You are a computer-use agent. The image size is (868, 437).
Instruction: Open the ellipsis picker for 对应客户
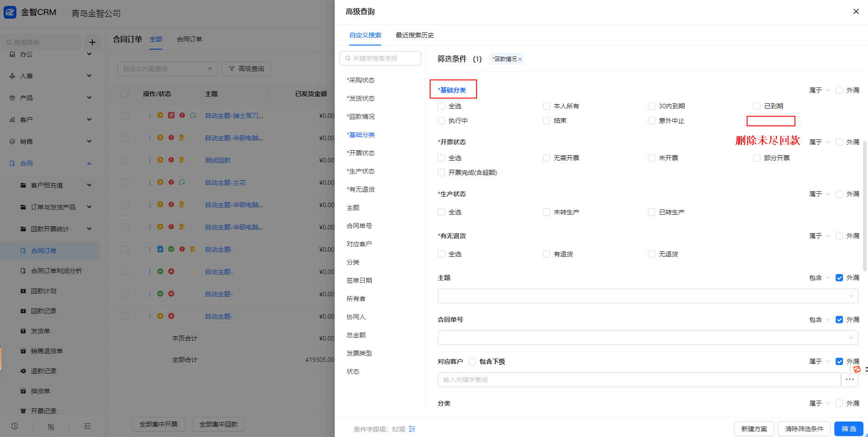[x=850, y=379]
